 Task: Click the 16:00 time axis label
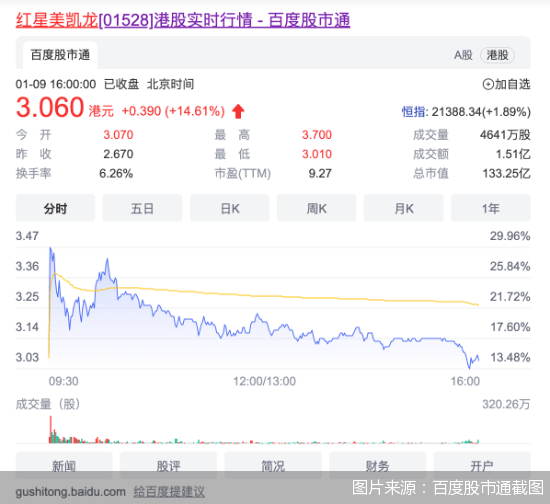[x=465, y=381]
